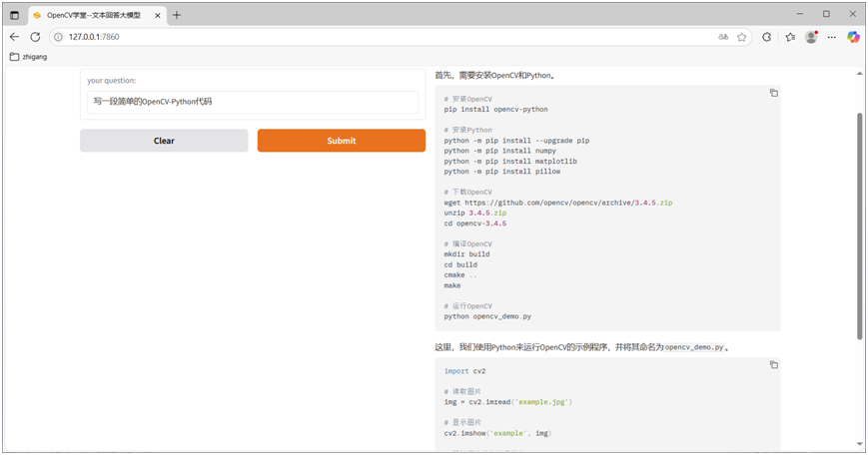Copy the pip install code block

[x=773, y=93]
